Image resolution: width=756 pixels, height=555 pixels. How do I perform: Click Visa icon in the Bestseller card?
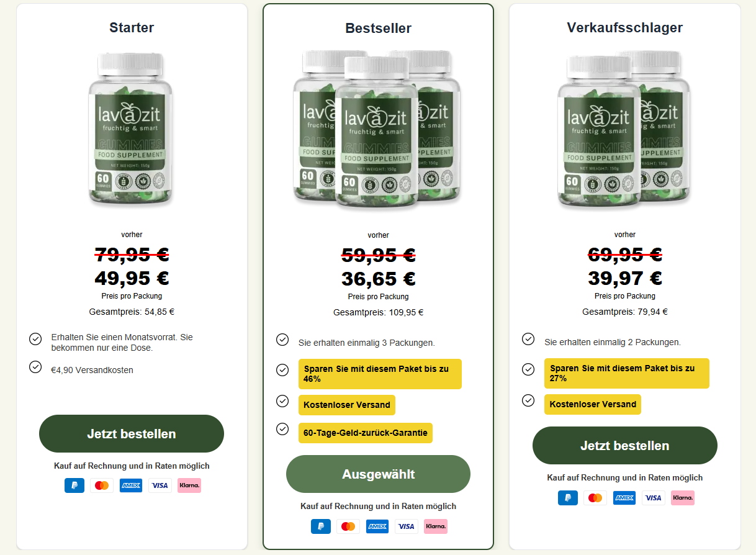coord(406,526)
